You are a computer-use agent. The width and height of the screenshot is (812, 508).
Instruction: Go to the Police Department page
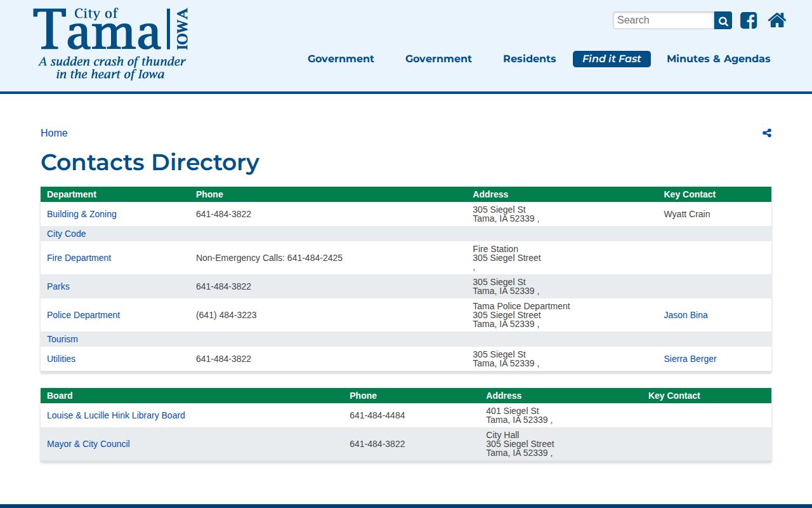tap(84, 315)
